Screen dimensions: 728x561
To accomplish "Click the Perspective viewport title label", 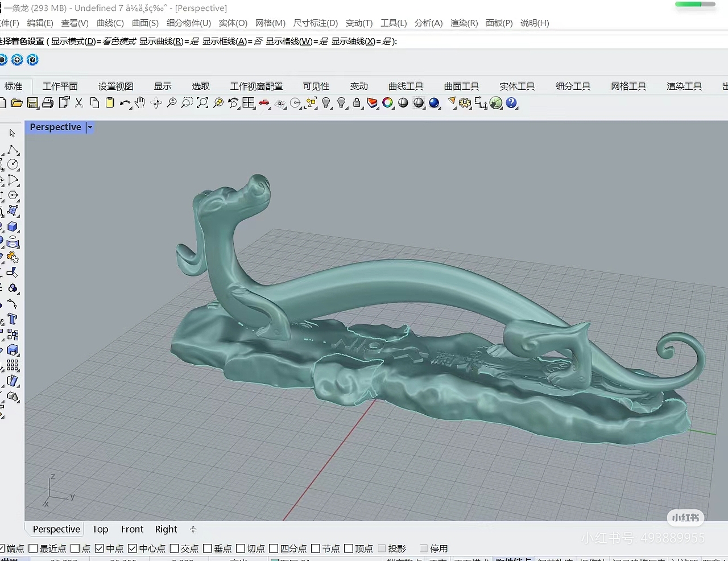I will 55,127.
